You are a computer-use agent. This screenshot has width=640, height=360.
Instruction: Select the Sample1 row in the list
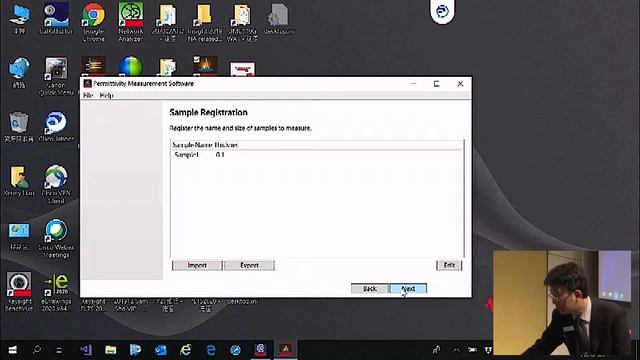click(317, 155)
